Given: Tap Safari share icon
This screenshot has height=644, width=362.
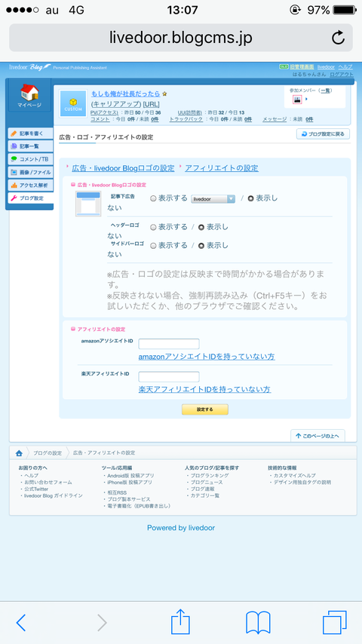Looking at the screenshot, I should (181, 622).
